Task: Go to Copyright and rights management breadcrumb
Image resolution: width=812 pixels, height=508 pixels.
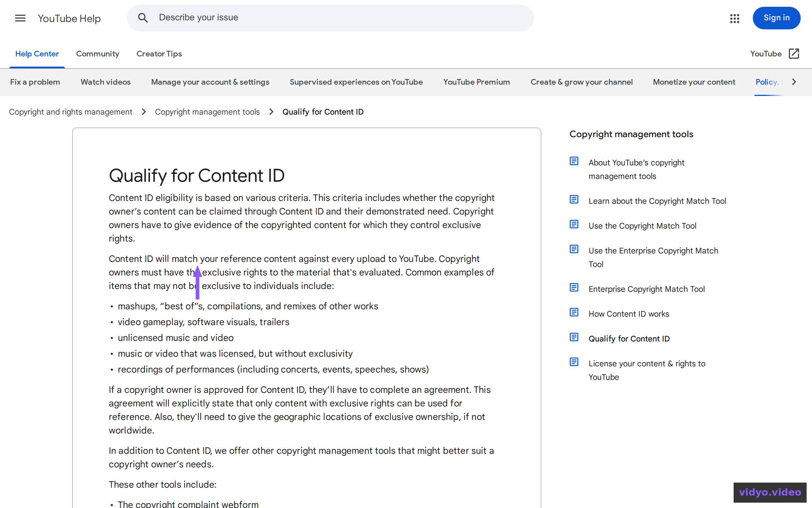Action: point(70,112)
